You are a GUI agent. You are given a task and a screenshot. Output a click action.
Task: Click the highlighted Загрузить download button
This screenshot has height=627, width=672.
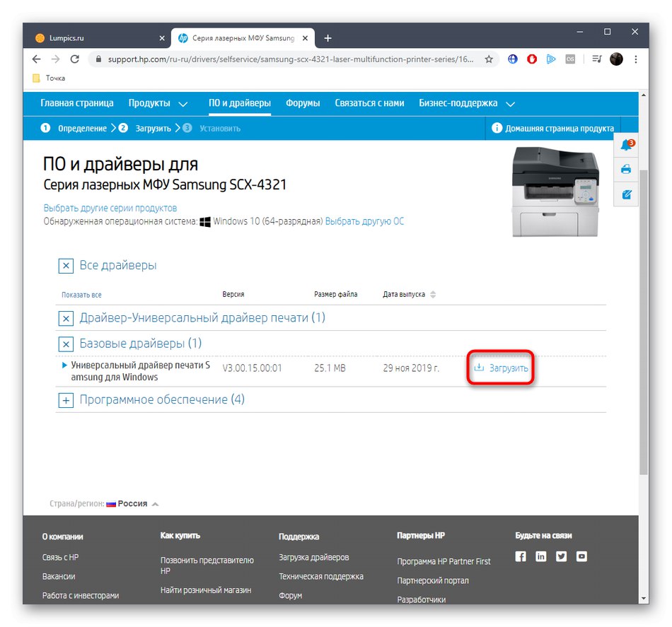pyautogui.click(x=501, y=367)
